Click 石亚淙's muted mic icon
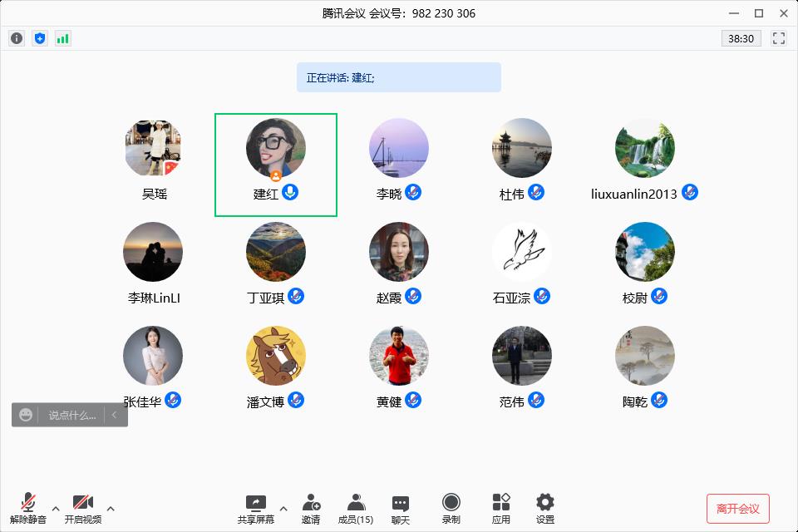Viewport: 798px width, 532px height. pyautogui.click(x=542, y=296)
